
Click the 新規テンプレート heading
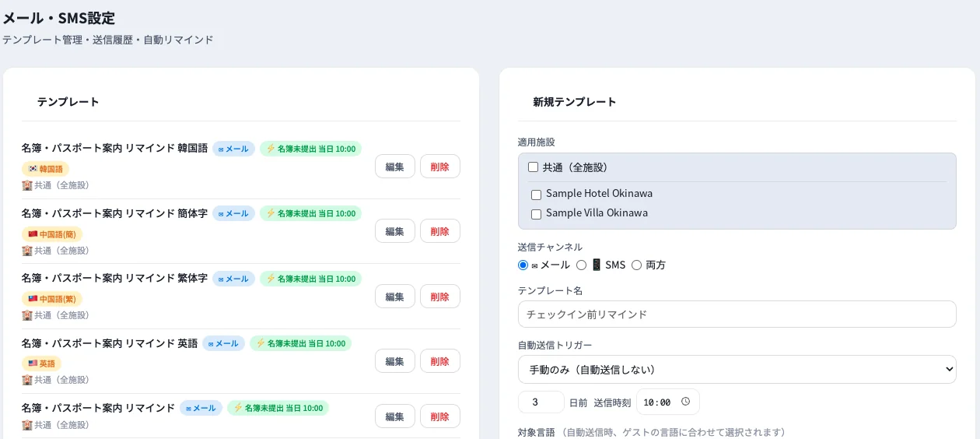(574, 102)
